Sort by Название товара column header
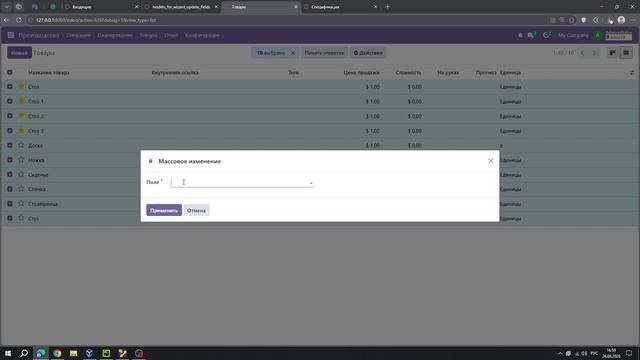 pyautogui.click(x=49, y=73)
